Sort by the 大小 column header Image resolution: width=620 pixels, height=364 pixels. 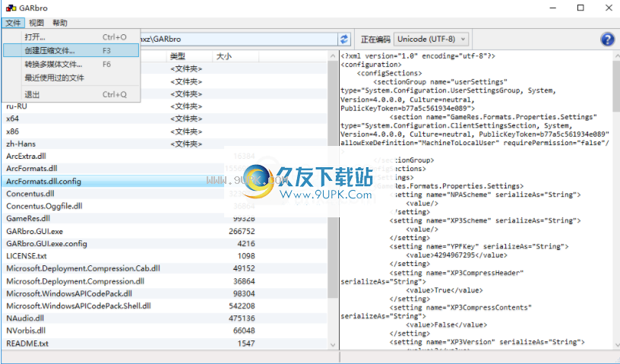(236, 56)
